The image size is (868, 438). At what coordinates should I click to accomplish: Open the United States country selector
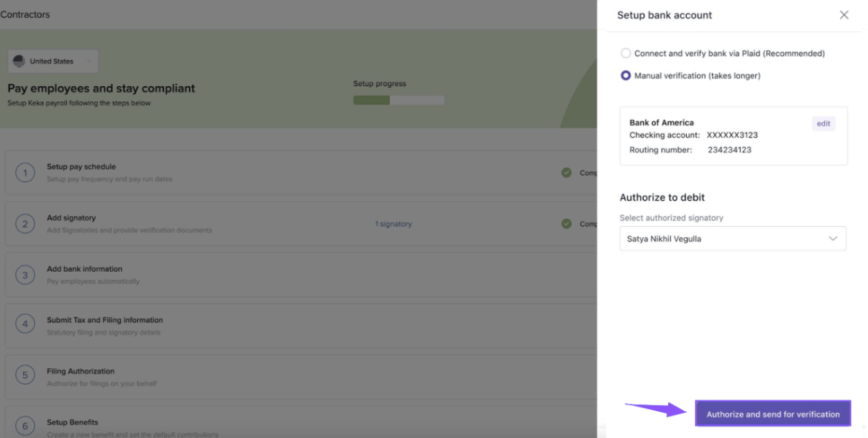(x=53, y=62)
